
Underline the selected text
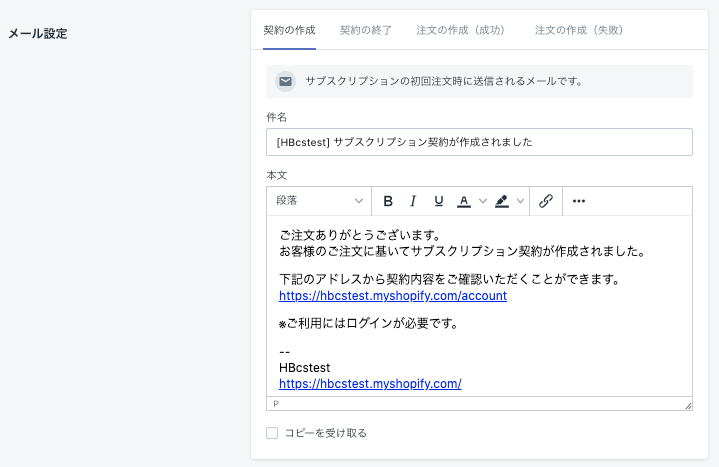pos(438,201)
